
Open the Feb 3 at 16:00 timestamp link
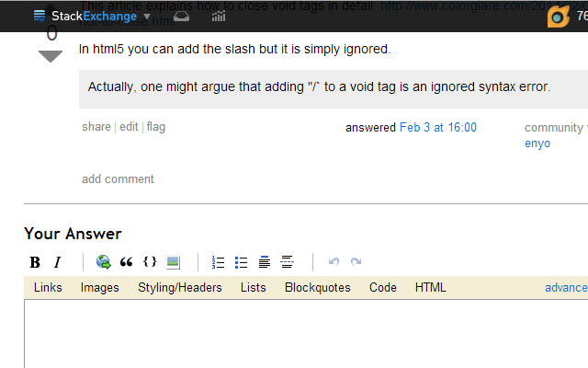coord(438,127)
